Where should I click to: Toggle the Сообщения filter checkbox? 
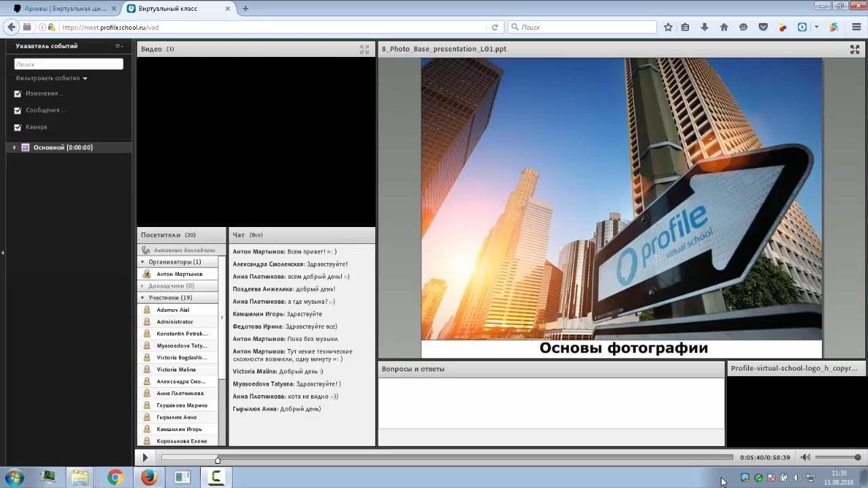[18, 110]
